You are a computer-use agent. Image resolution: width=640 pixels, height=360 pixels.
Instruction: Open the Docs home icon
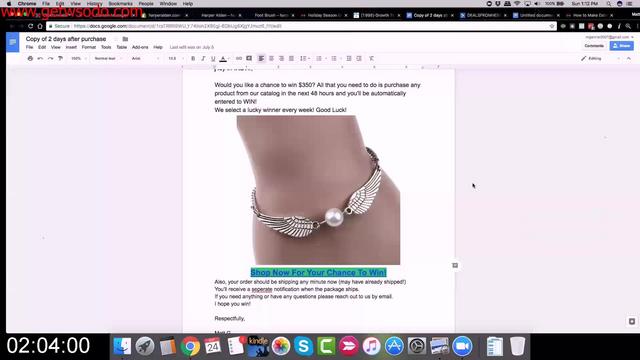click(x=13, y=42)
